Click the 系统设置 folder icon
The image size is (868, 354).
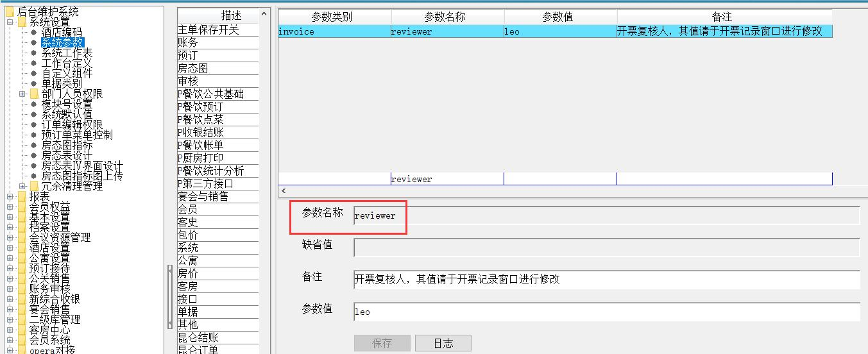pos(22,22)
